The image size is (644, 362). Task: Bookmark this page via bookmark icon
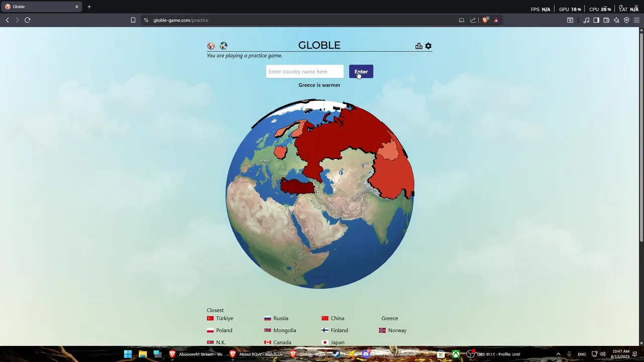(x=133, y=20)
